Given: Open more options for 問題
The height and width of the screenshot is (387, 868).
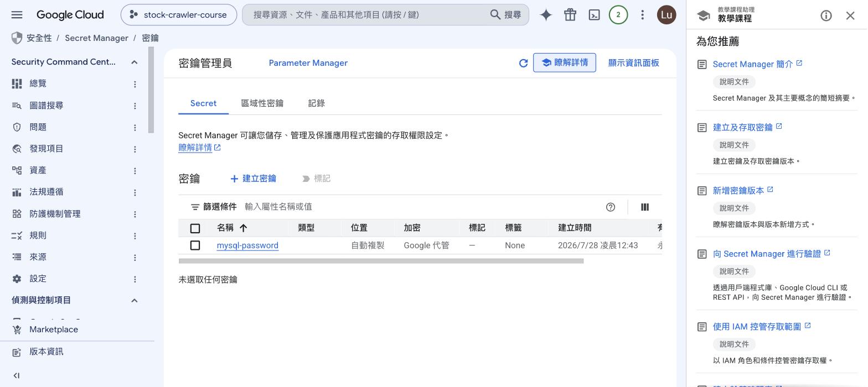Looking at the screenshot, I should (x=135, y=127).
